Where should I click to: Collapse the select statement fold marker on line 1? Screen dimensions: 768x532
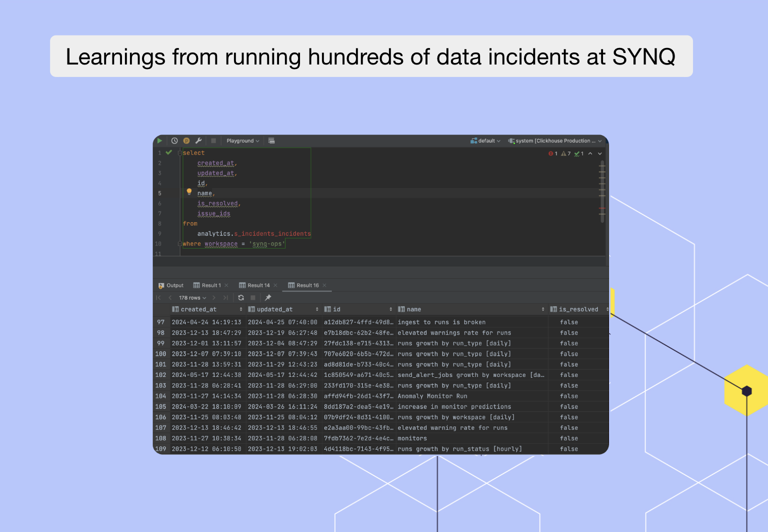pos(180,153)
